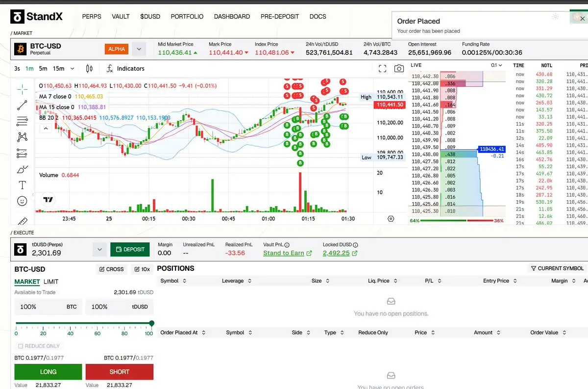Switch to the LIMIT order tab
This screenshot has width=588, height=389.
51,282
